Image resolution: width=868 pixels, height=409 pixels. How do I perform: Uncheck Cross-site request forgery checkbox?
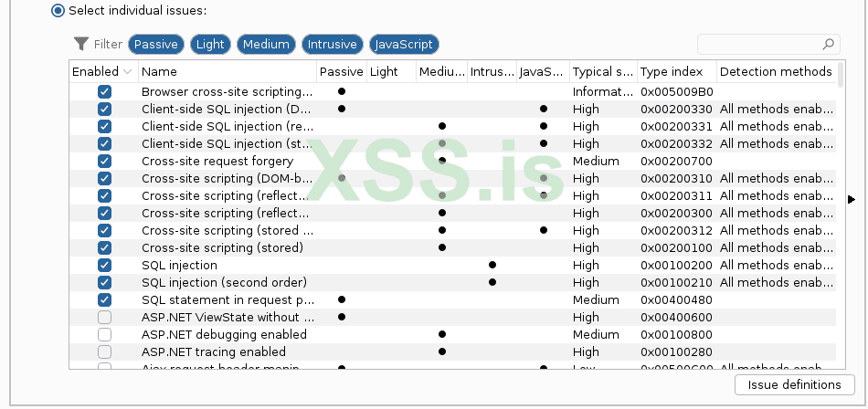(x=104, y=161)
